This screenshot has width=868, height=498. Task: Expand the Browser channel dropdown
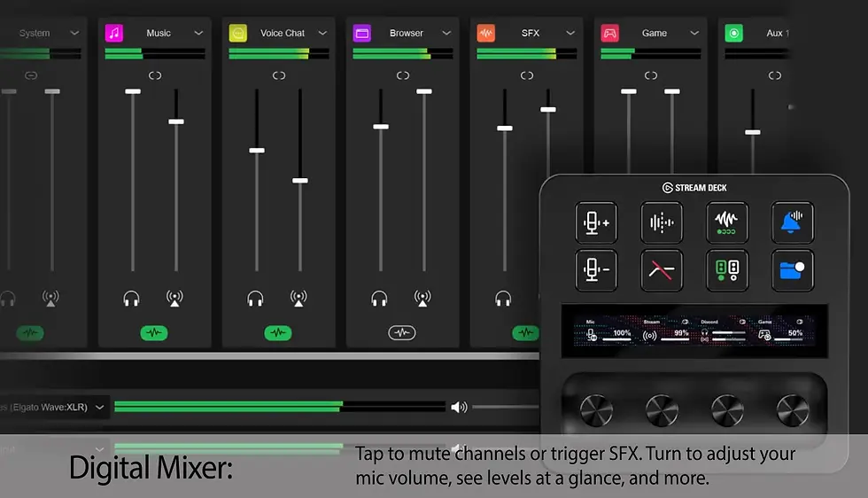click(446, 34)
